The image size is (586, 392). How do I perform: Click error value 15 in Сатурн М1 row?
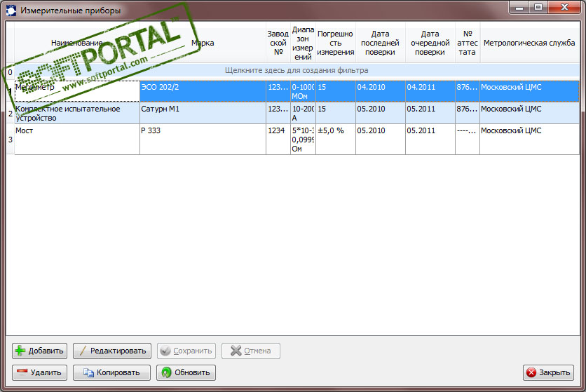point(336,113)
